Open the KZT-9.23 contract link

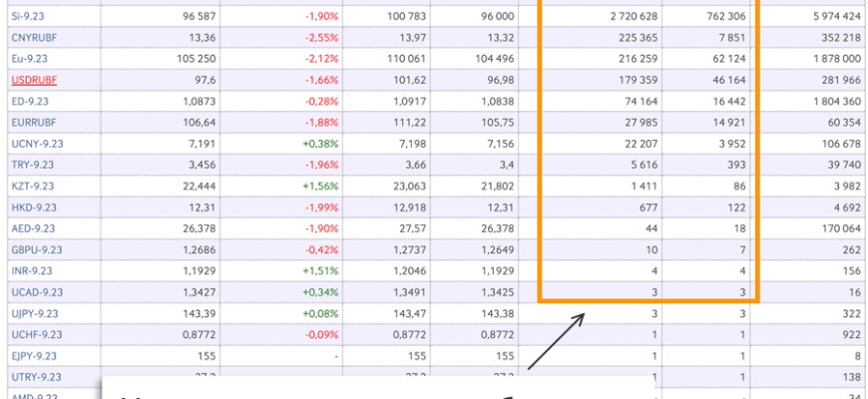coord(32,187)
